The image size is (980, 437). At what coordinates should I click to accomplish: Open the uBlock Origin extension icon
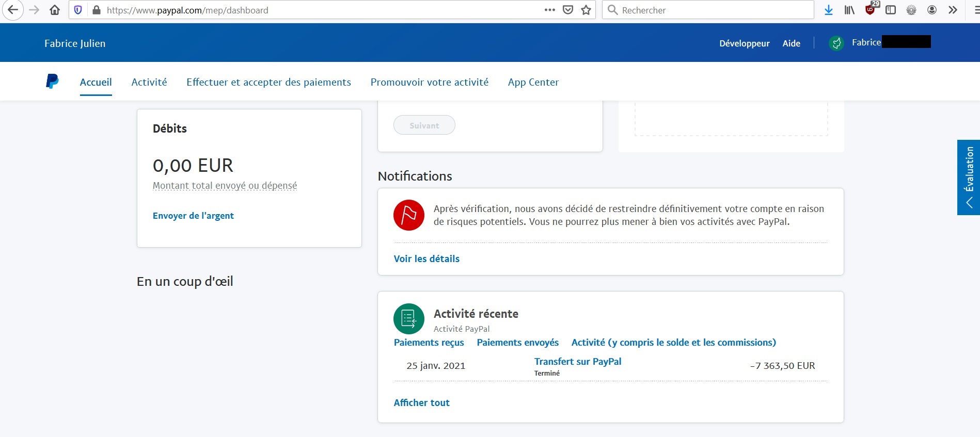[x=871, y=9]
